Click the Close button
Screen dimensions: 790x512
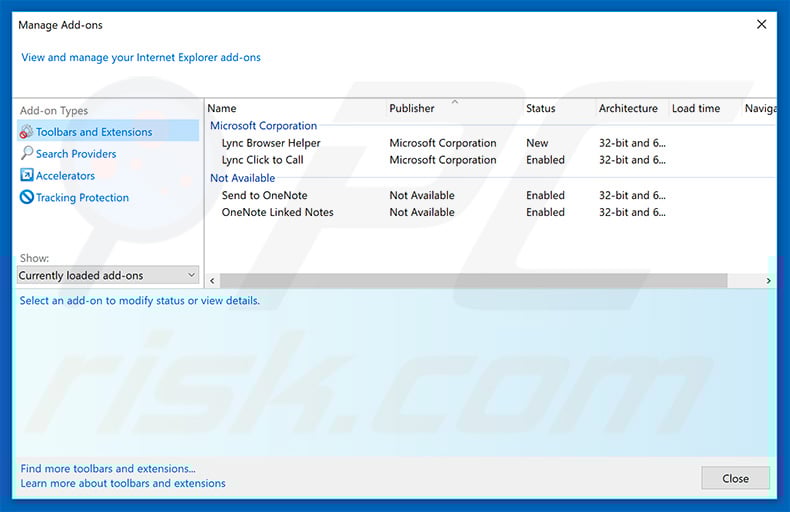[x=735, y=478]
